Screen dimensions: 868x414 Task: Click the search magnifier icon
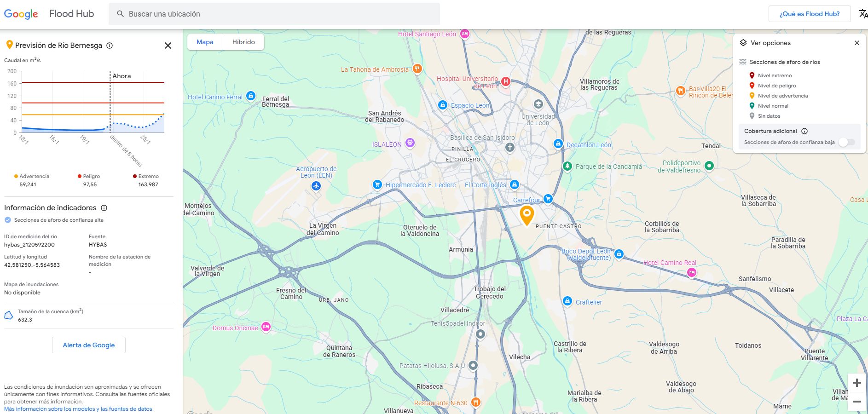[120, 14]
